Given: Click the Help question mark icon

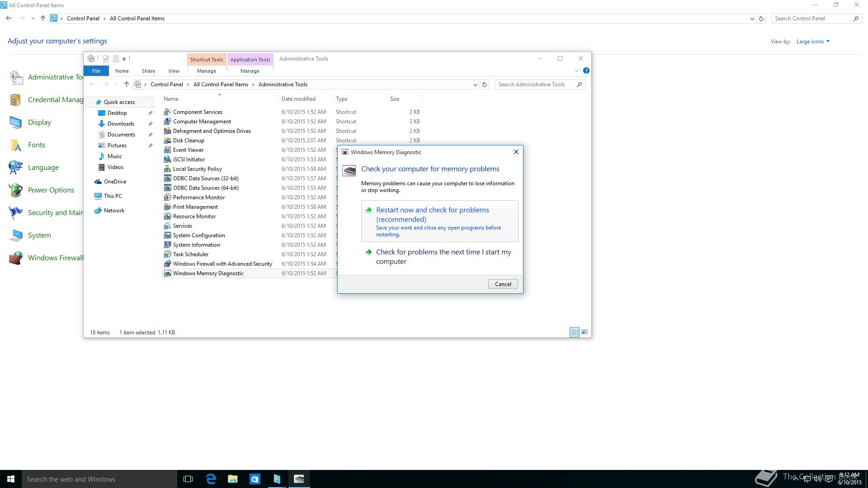Looking at the screenshot, I should coord(586,70).
